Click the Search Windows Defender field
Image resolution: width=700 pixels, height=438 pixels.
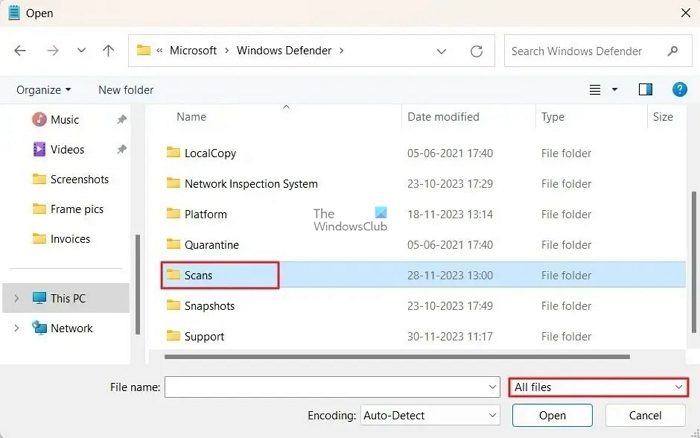point(598,51)
